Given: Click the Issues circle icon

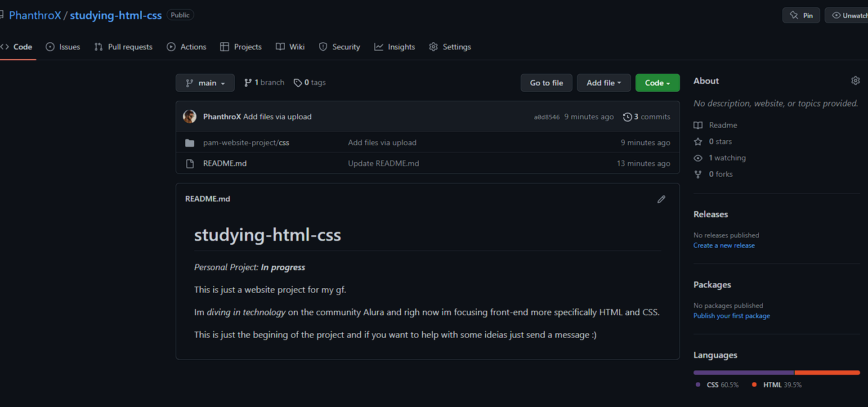Looking at the screenshot, I should pyautogui.click(x=50, y=47).
